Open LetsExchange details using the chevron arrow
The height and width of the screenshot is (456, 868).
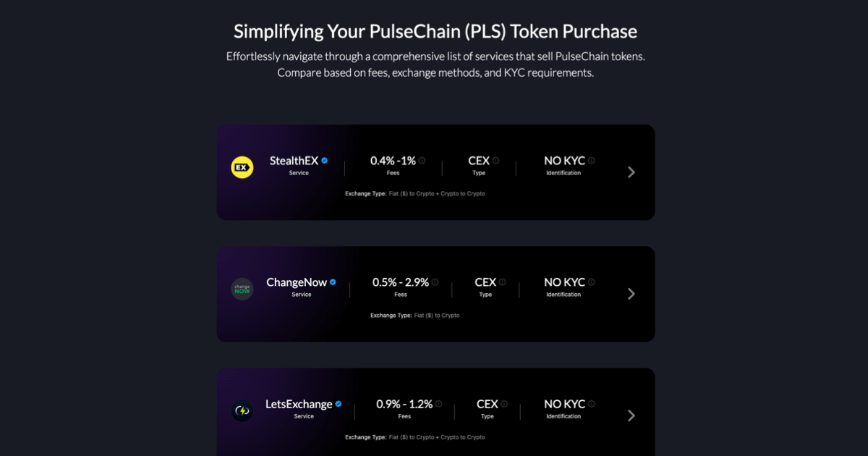(x=631, y=415)
